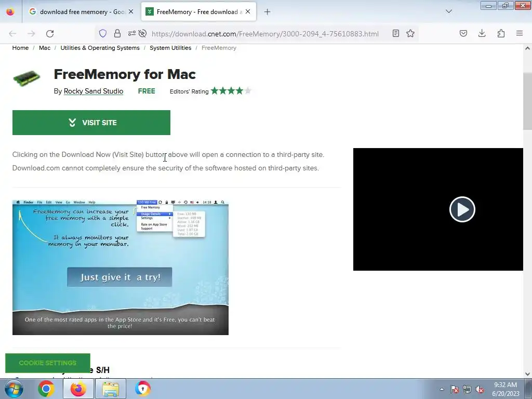Screen dimensions: 532x399
Task: Open the colorful keyhole app in taskbar
Action: click(x=143, y=389)
